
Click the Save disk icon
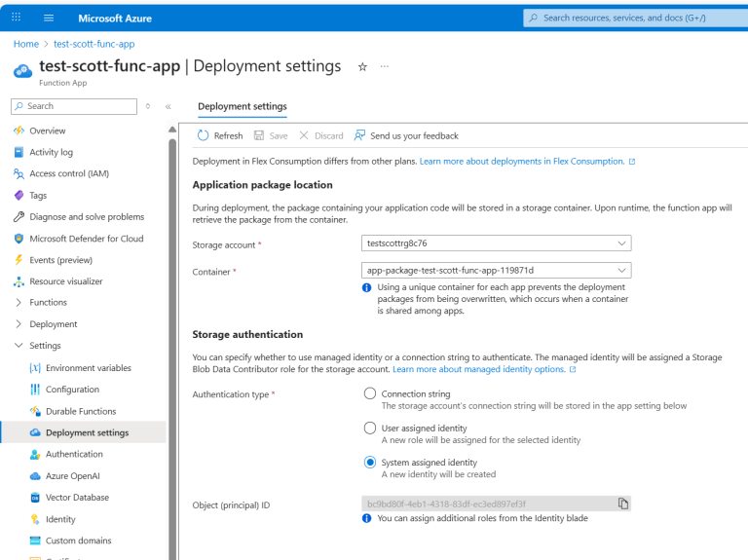tap(258, 135)
